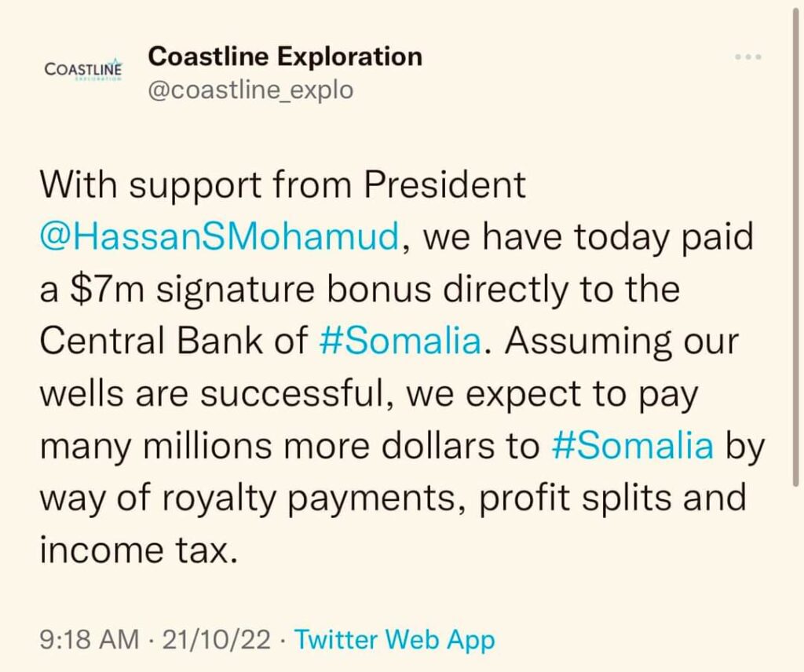Click #Somalia hashtag after "Central Bank of"
This screenshot has width=804, height=672.
400,341
